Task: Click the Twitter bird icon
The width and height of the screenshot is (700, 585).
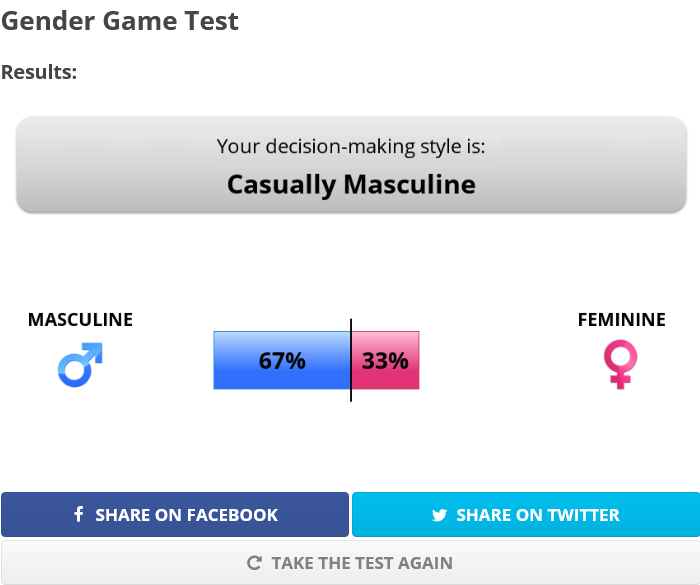Action: pos(439,515)
